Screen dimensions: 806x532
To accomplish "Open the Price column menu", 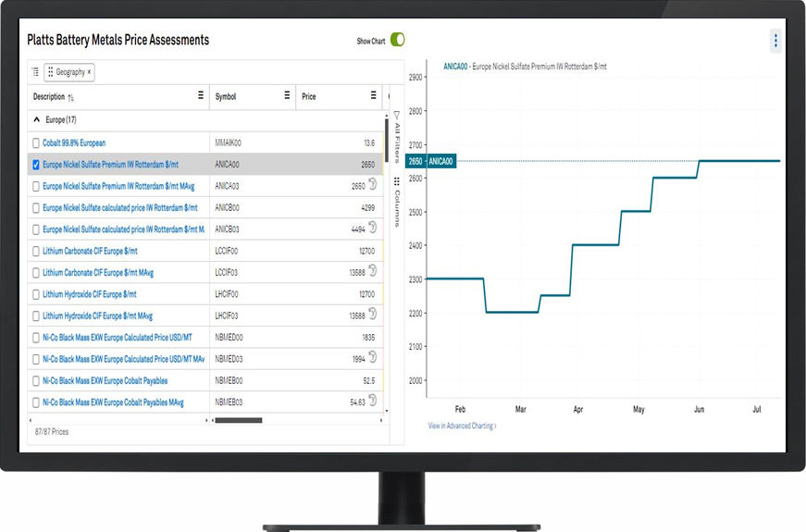I will click(x=373, y=95).
